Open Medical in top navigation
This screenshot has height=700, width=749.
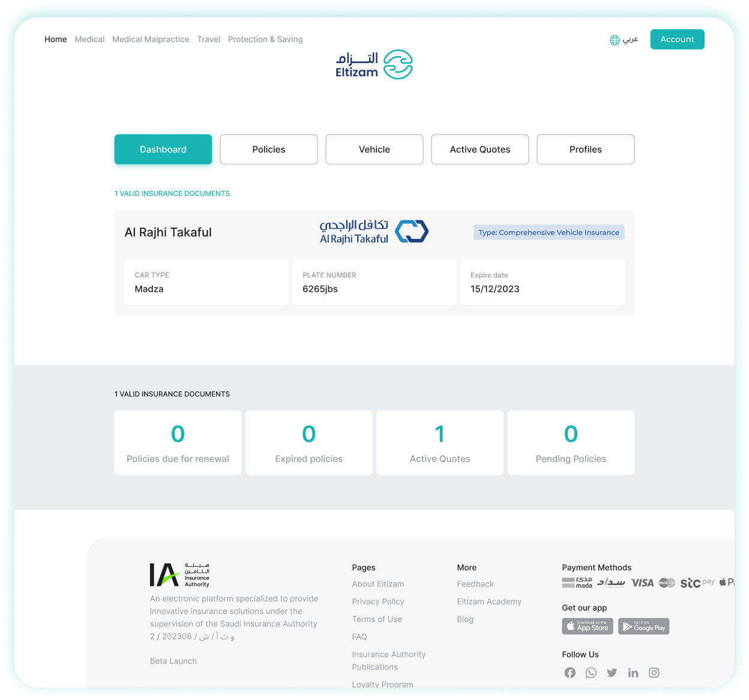[x=89, y=39]
